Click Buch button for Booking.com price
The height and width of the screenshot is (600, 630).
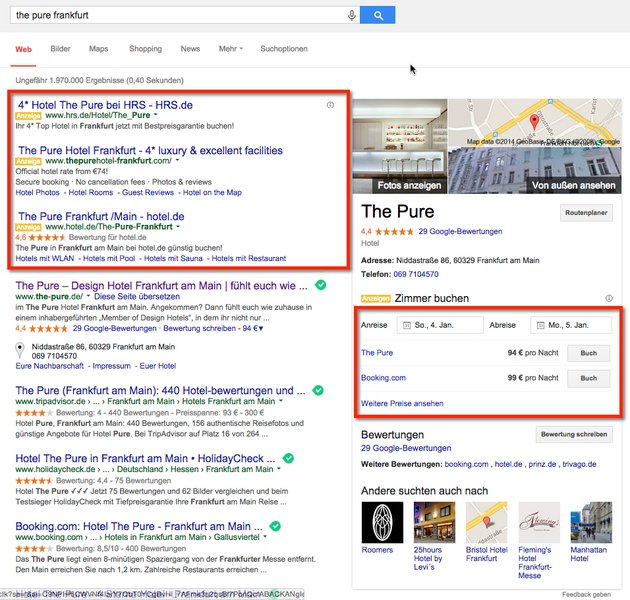tap(588, 378)
